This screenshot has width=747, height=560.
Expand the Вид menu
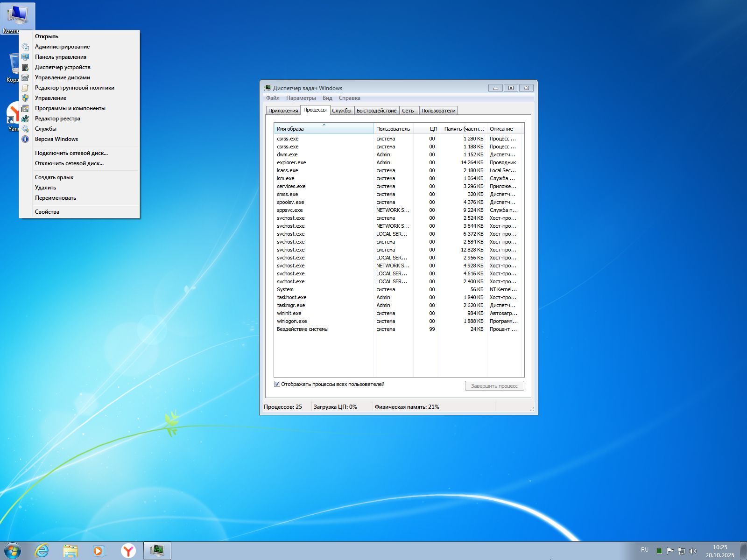click(x=327, y=98)
